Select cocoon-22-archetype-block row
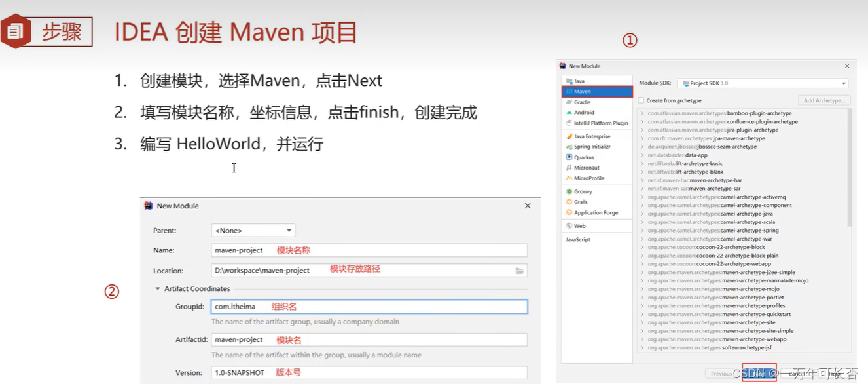 click(742, 247)
